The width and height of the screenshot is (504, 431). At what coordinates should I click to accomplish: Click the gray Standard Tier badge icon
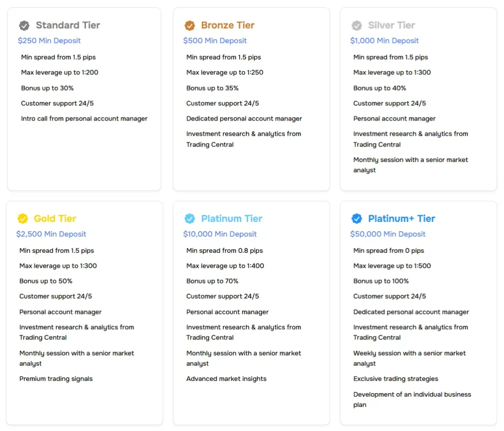(x=24, y=26)
